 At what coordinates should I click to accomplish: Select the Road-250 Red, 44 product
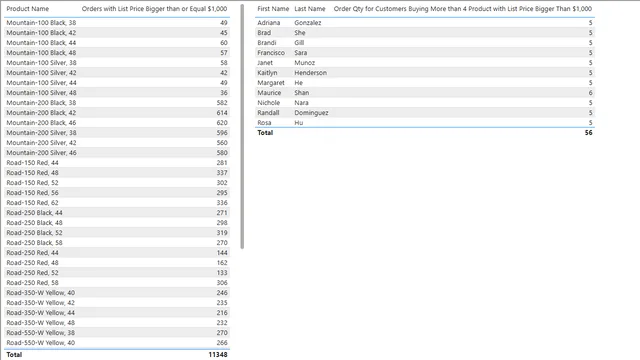(32, 253)
